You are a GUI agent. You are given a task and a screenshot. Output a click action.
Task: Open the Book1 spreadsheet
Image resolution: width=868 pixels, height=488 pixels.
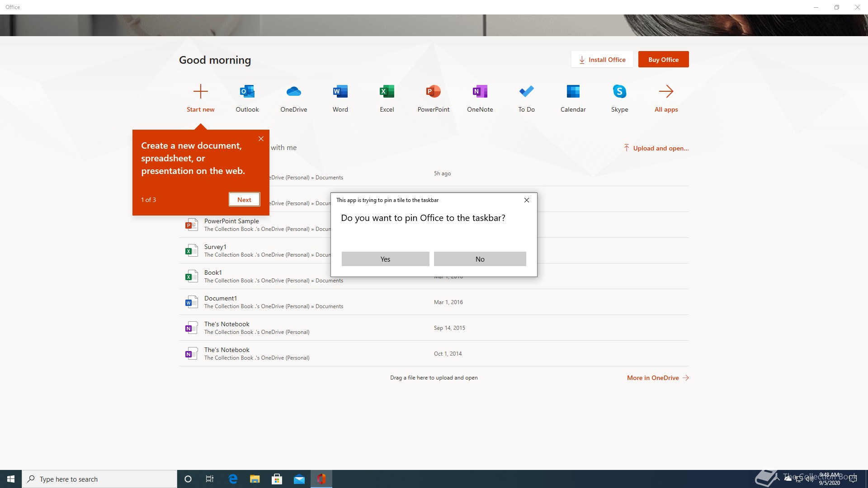434,276
